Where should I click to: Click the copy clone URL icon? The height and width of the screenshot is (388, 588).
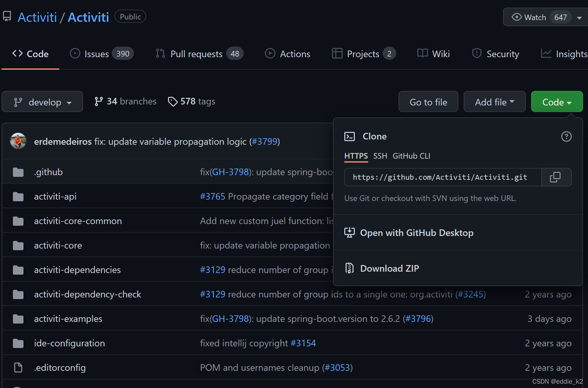tap(555, 177)
